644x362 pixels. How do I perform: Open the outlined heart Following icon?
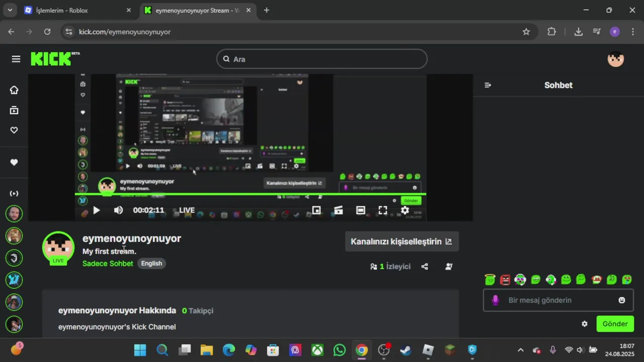pyautogui.click(x=14, y=130)
